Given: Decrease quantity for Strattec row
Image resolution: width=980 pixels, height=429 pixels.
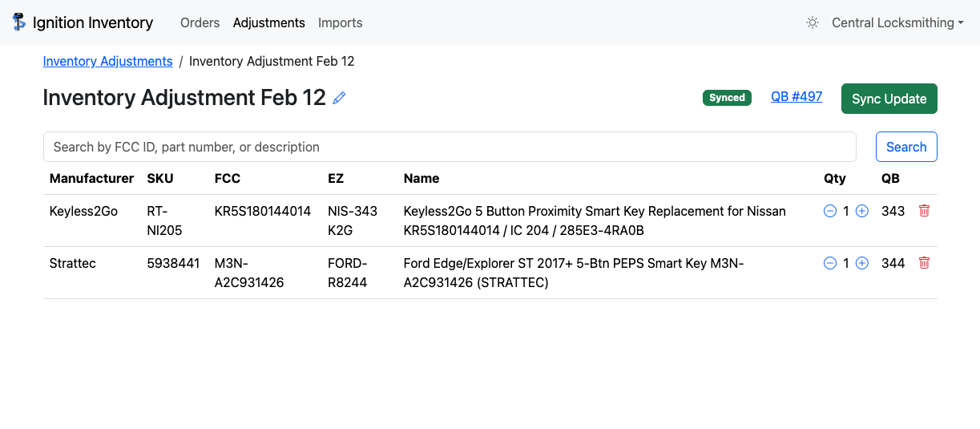Looking at the screenshot, I should click(x=830, y=263).
